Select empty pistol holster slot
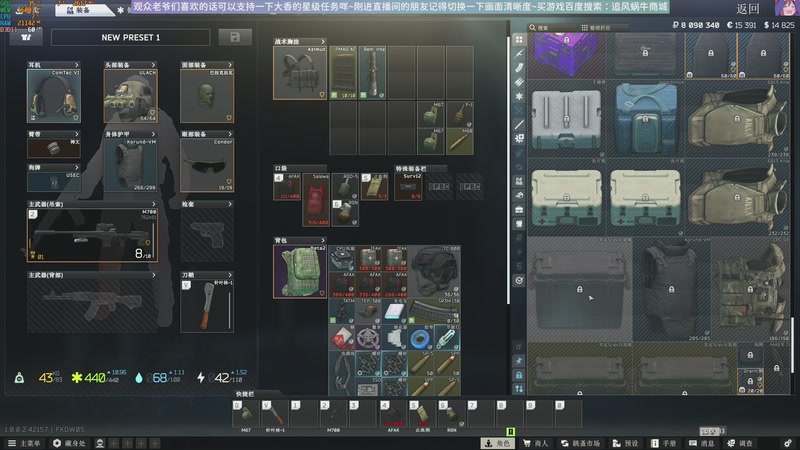Image resolution: width=800 pixels, height=450 pixels. click(207, 235)
